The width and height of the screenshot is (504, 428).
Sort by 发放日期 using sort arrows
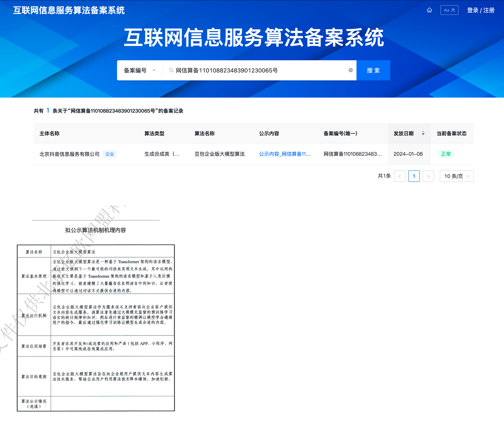(423, 133)
